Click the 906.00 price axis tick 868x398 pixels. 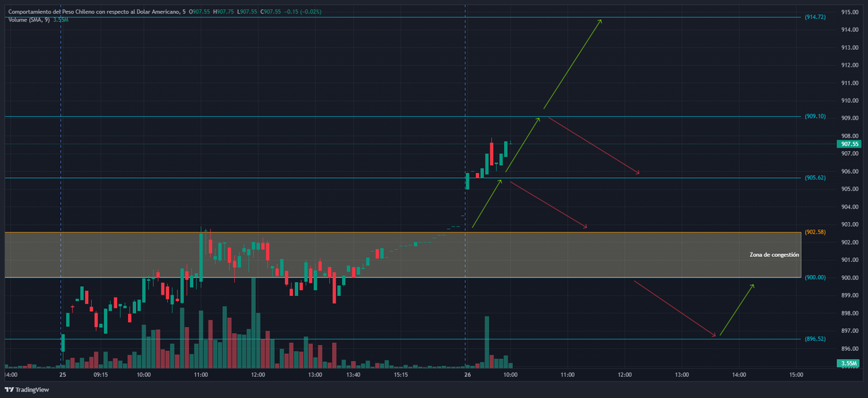tap(849, 172)
